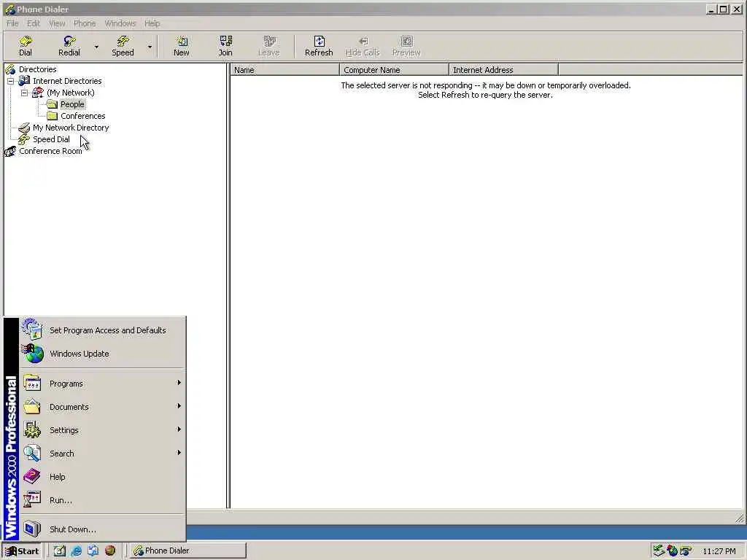Open the Help menu in menu bar

point(152,23)
